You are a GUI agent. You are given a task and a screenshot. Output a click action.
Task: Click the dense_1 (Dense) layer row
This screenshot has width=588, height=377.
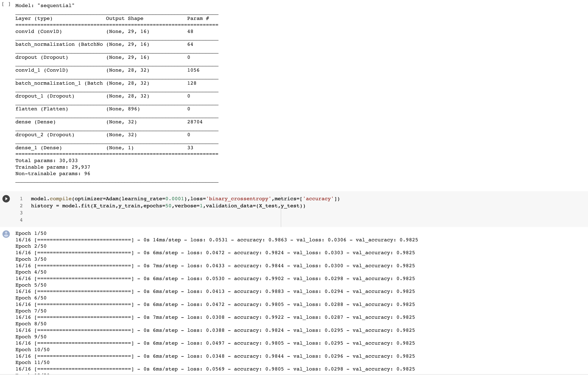(x=38, y=148)
